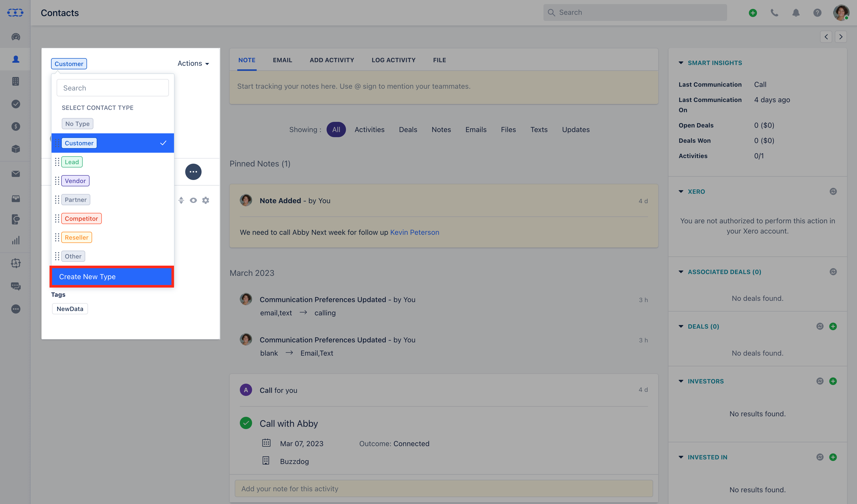This screenshot has width=857, height=504.
Task: Open Products box icon in sidebar
Action: 16,149
